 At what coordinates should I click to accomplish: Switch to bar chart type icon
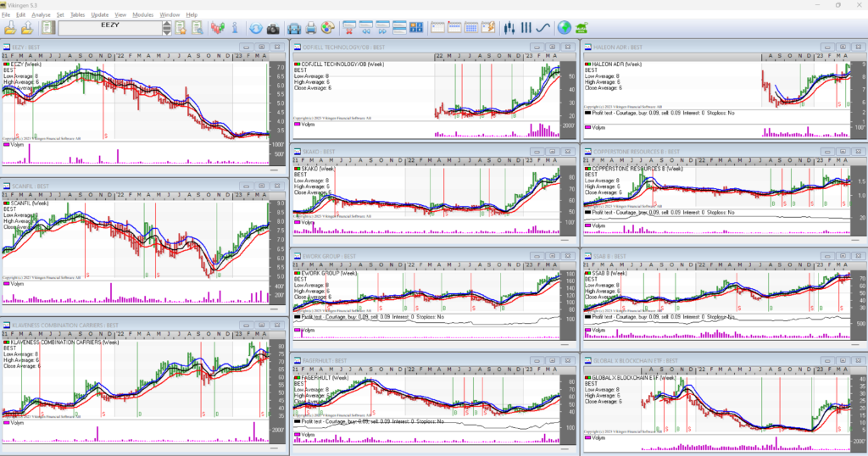coord(526,28)
